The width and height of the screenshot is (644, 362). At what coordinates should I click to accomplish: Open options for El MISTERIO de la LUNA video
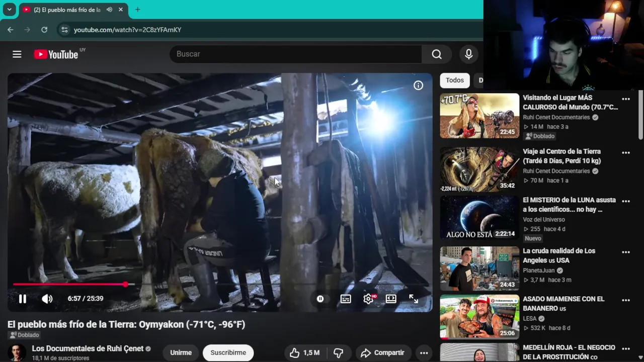(x=626, y=201)
